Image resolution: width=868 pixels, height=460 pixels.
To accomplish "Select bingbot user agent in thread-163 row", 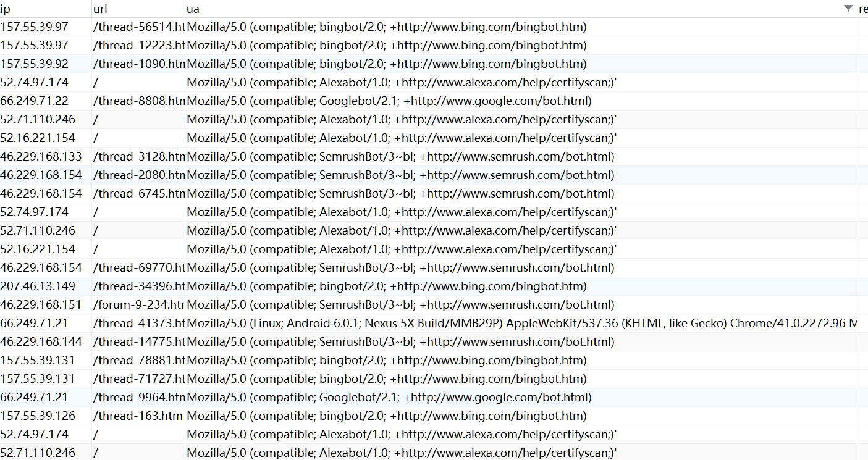I will [521, 416].
